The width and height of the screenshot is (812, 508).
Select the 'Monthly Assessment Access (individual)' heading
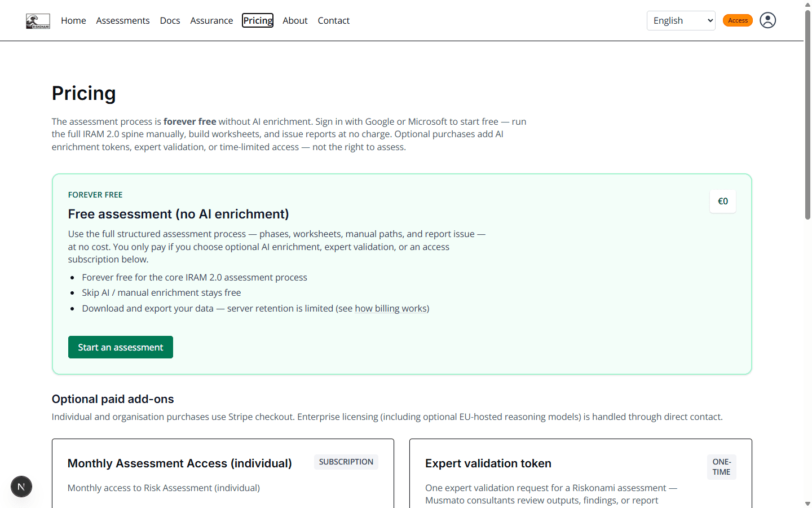pos(180,463)
